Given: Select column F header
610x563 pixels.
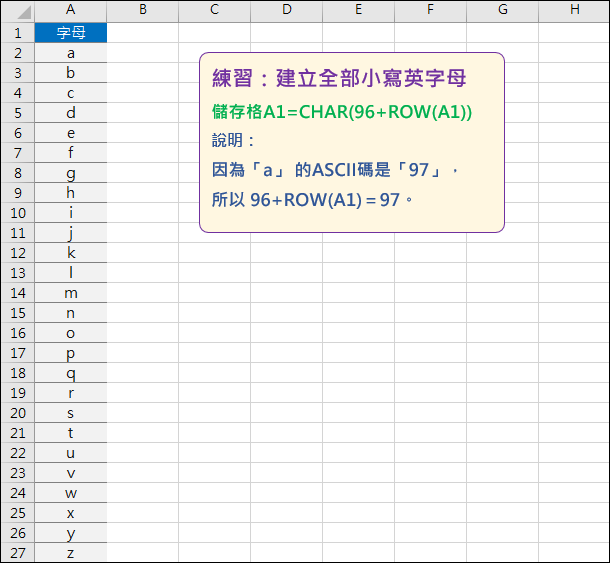Looking at the screenshot, I should (430, 10).
